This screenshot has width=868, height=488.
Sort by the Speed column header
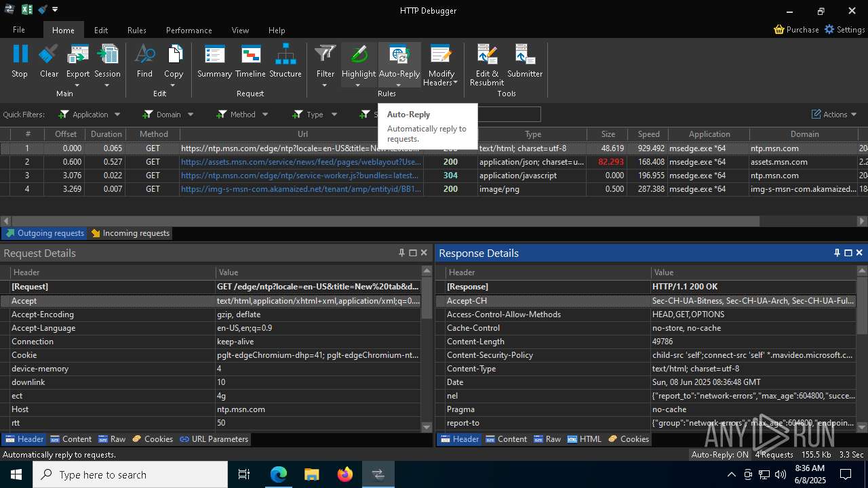[x=648, y=134]
